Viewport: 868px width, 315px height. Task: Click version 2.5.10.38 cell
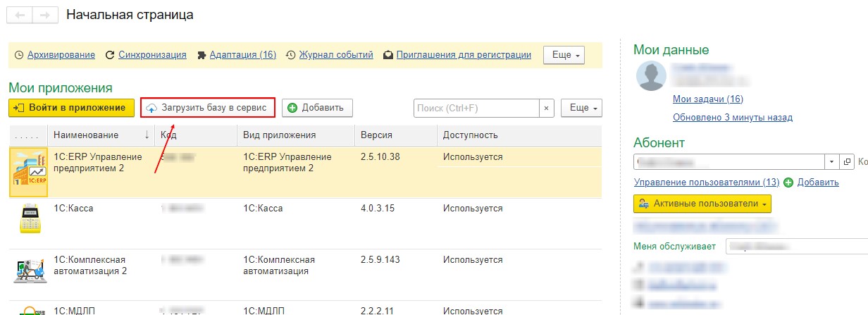(x=380, y=157)
